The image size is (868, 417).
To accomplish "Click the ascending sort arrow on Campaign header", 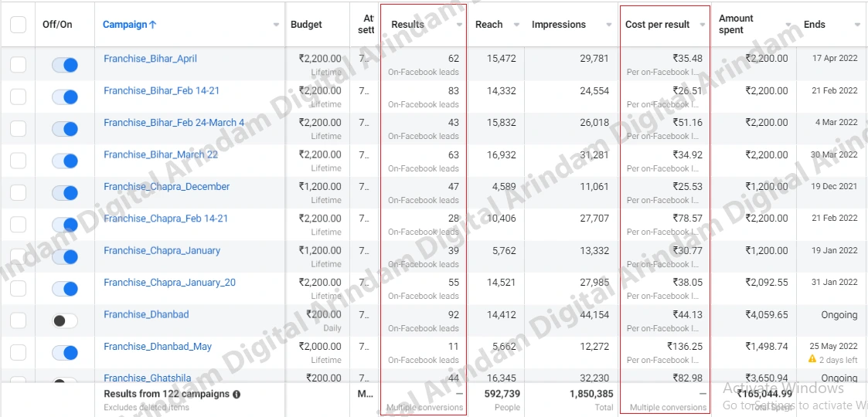I will point(153,25).
